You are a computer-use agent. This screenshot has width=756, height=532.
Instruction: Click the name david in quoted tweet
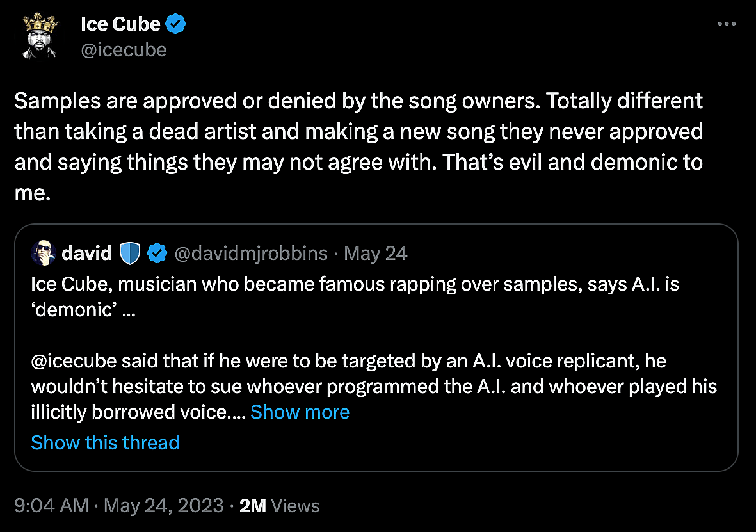coord(87,254)
